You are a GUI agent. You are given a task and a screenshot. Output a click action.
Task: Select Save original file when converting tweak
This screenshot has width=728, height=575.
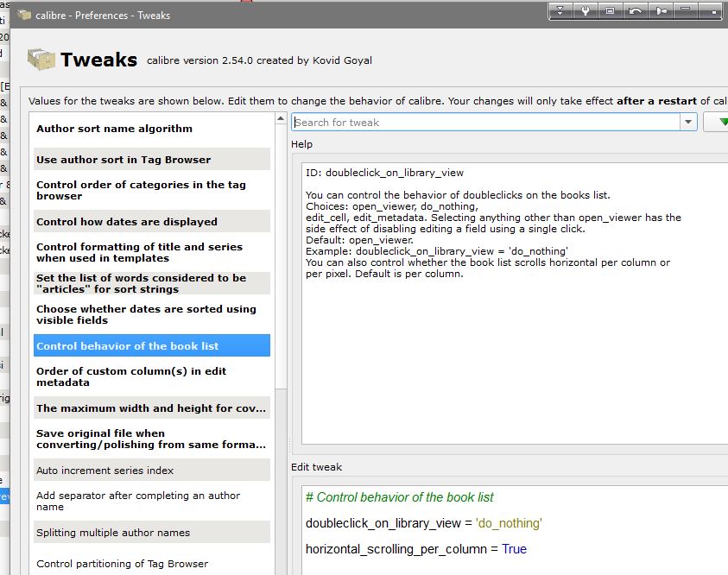[152, 439]
